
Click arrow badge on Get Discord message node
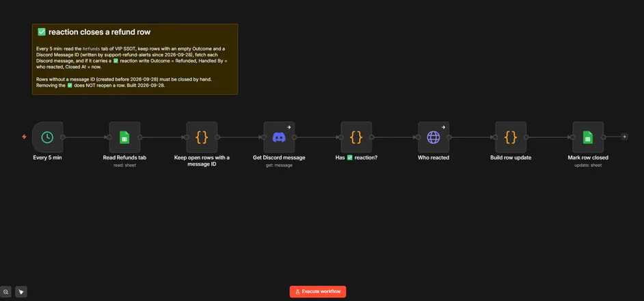(x=289, y=127)
